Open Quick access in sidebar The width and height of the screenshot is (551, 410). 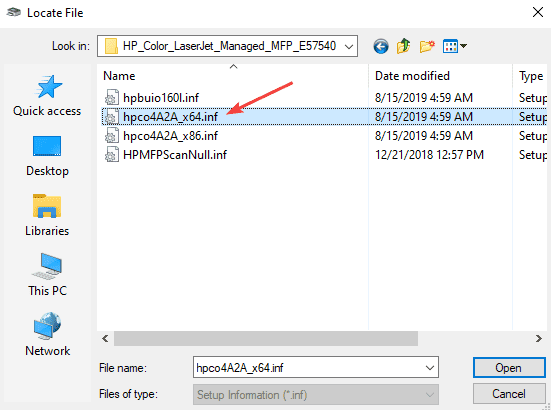pos(47,96)
